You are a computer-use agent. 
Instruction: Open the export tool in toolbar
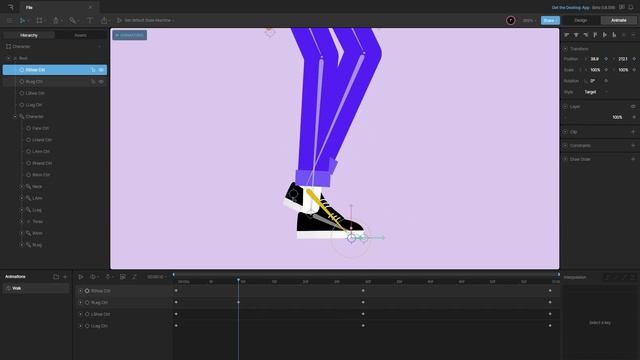click(x=104, y=20)
